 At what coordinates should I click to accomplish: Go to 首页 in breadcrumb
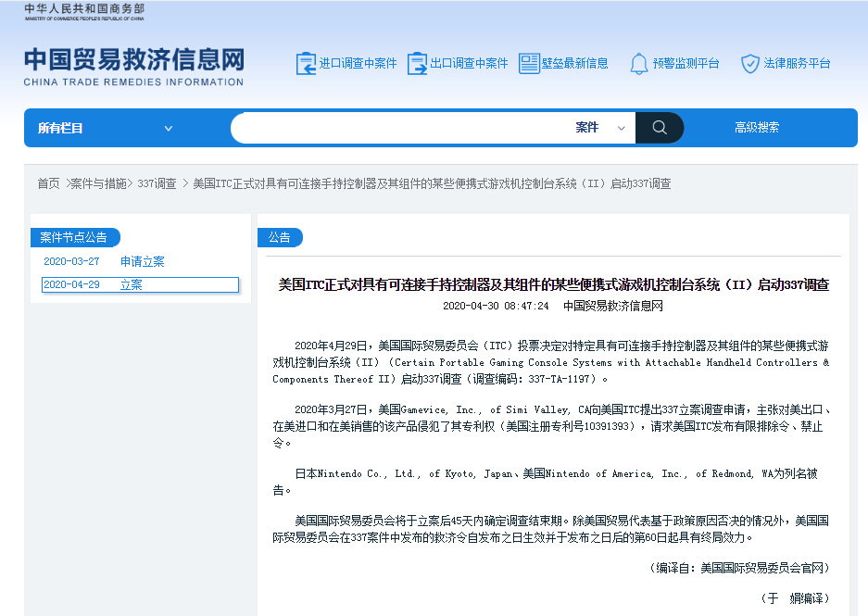pyautogui.click(x=48, y=183)
